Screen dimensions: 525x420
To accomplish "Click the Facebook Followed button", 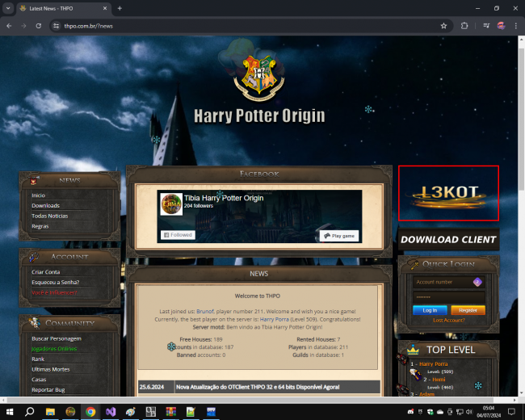I will tap(178, 235).
